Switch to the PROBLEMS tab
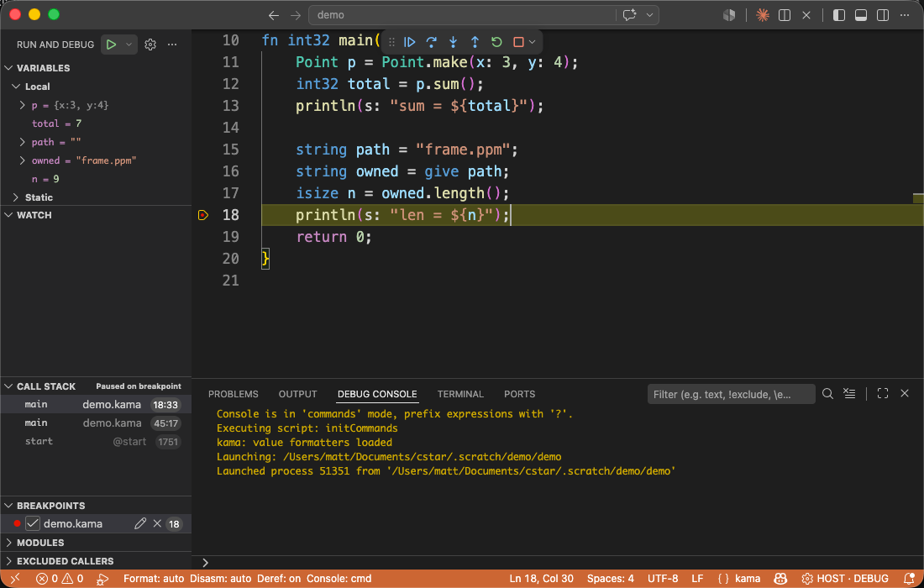 (234, 394)
